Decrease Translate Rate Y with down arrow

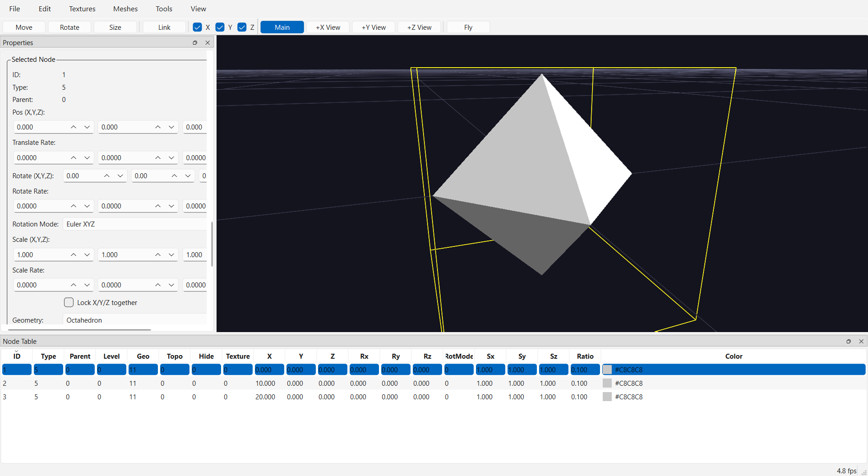171,157
